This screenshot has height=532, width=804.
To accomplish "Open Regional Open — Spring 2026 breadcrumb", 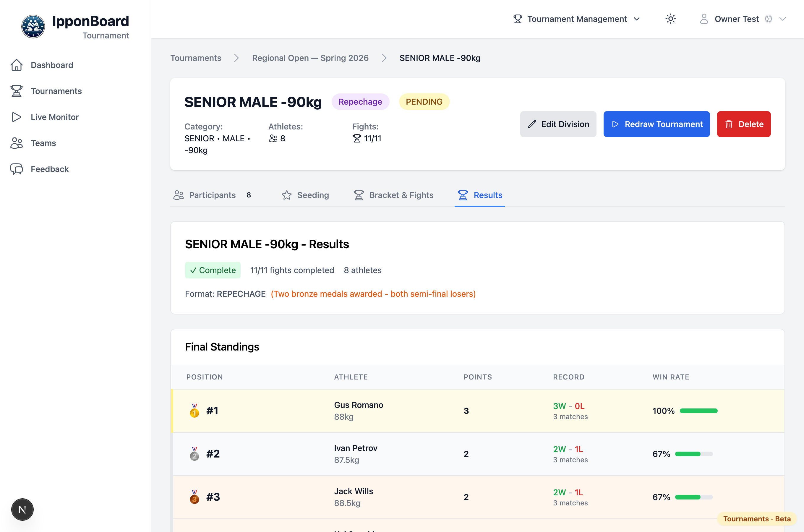I will tap(310, 58).
